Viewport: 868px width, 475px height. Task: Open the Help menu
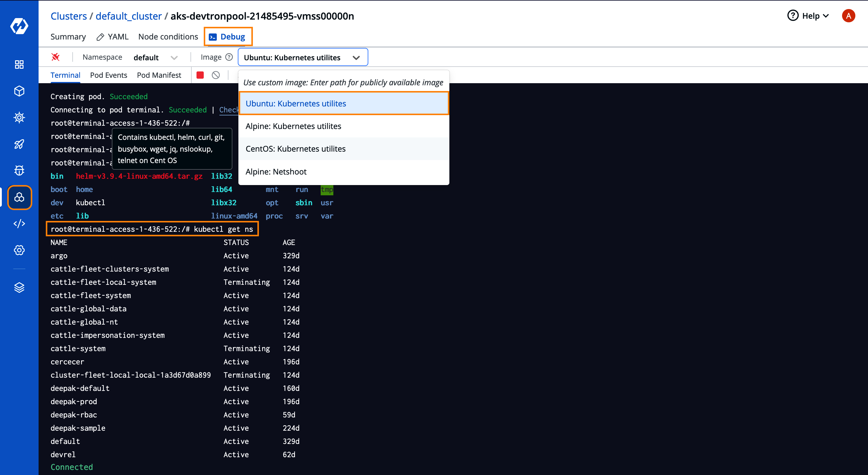coord(807,16)
